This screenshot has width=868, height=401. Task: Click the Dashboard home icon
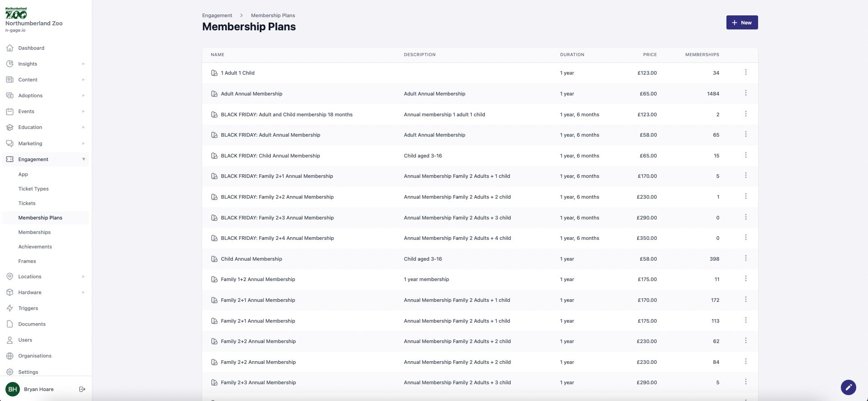10,48
